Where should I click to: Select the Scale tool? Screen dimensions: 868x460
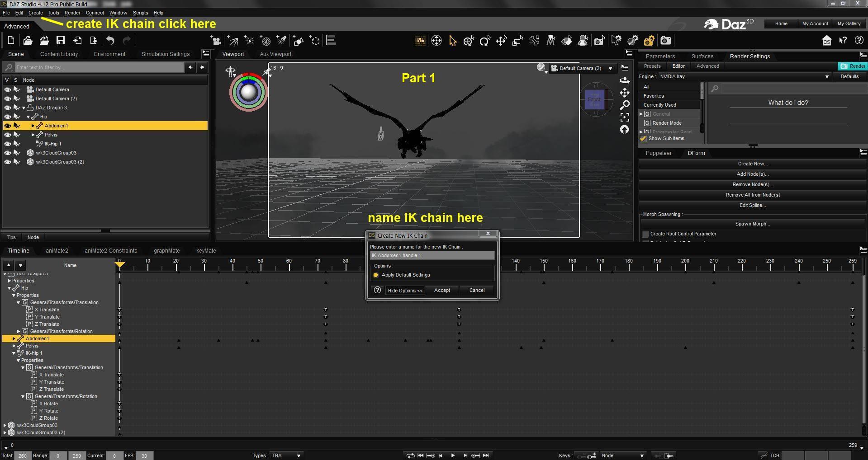point(517,41)
